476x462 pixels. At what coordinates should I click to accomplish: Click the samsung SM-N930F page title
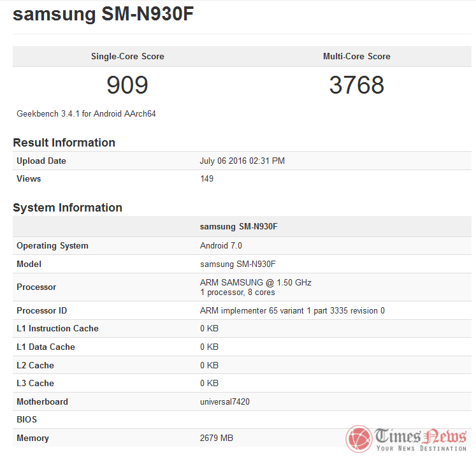click(x=103, y=14)
